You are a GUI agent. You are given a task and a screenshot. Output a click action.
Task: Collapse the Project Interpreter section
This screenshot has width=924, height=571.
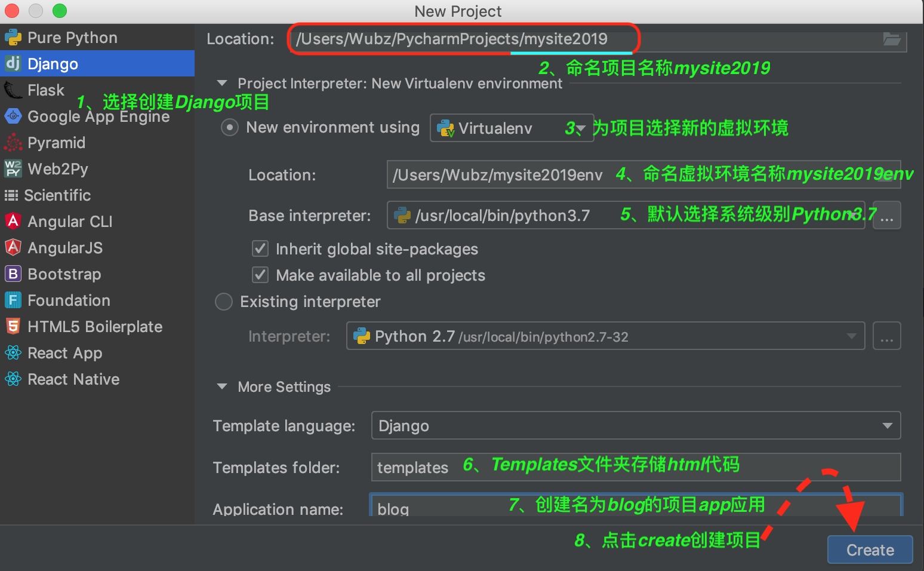pos(223,83)
